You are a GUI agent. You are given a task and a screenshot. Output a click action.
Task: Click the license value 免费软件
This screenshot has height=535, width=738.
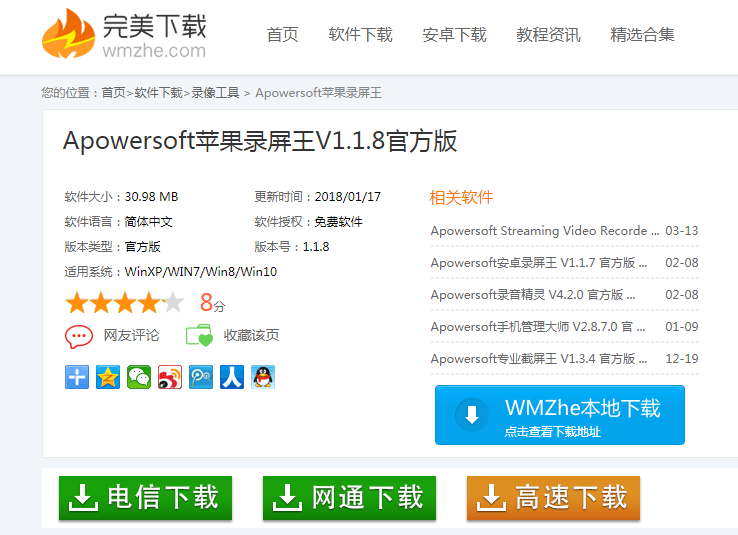pos(338,222)
